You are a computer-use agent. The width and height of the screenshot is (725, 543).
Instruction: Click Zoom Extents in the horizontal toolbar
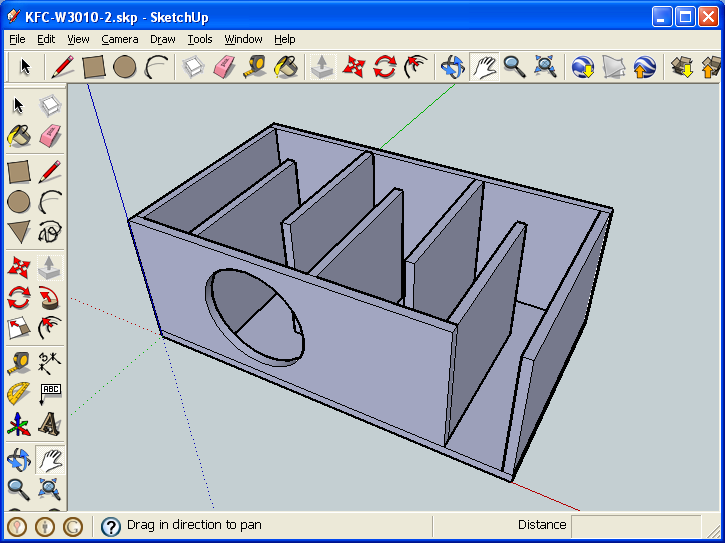click(545, 67)
